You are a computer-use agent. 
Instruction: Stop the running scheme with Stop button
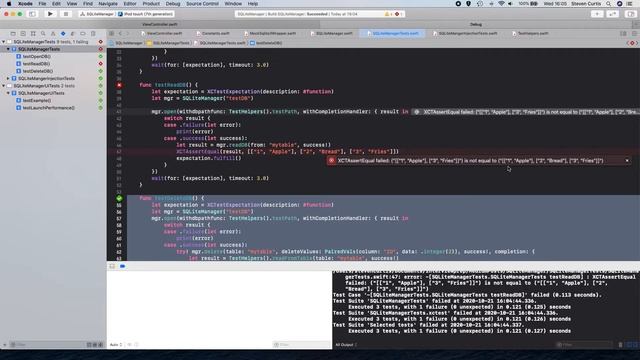(x=65, y=14)
